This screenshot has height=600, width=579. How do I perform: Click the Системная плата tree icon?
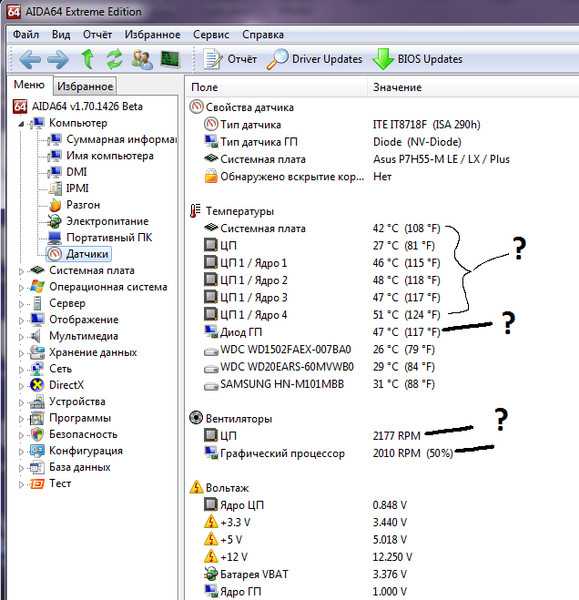point(38,270)
